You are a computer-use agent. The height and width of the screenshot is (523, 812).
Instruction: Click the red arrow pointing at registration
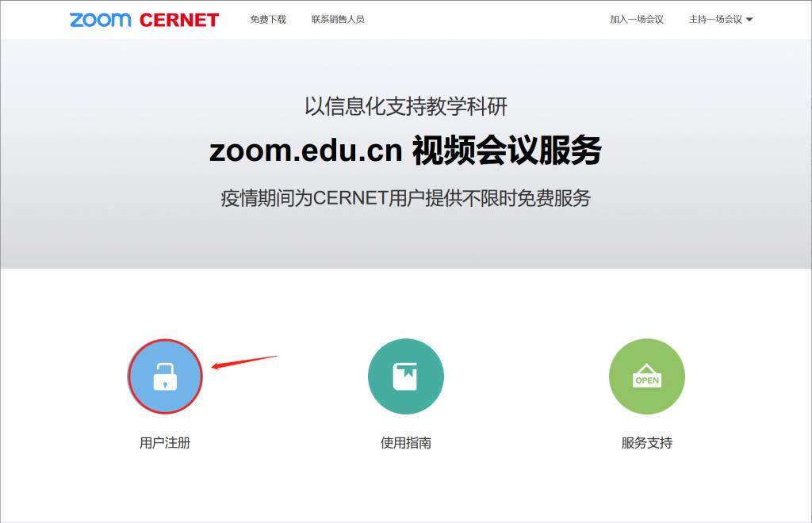[x=243, y=362]
